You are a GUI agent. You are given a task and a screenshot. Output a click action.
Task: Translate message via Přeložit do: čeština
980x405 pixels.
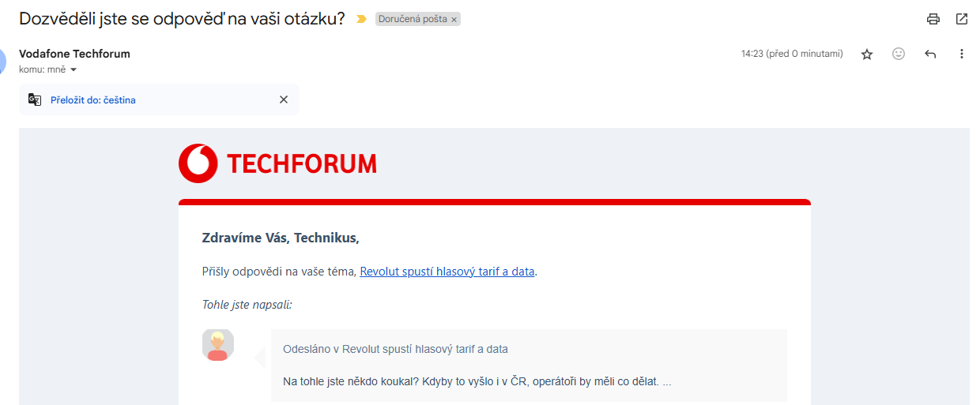93,100
